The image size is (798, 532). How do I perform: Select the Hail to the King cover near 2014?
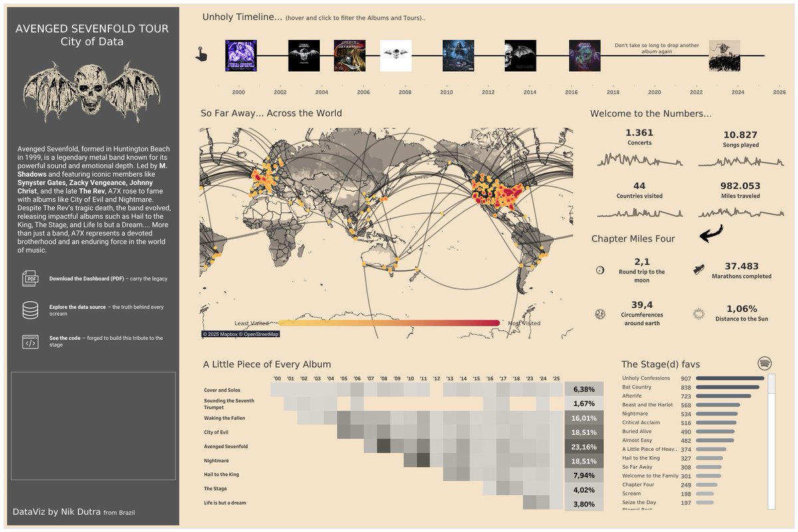tap(521, 56)
